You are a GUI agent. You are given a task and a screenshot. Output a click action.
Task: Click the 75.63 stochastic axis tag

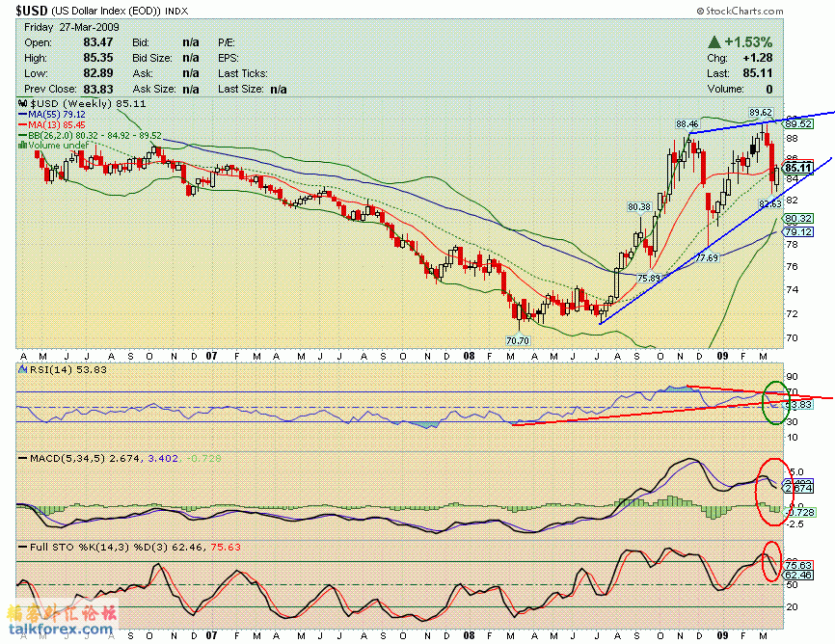coord(798,566)
